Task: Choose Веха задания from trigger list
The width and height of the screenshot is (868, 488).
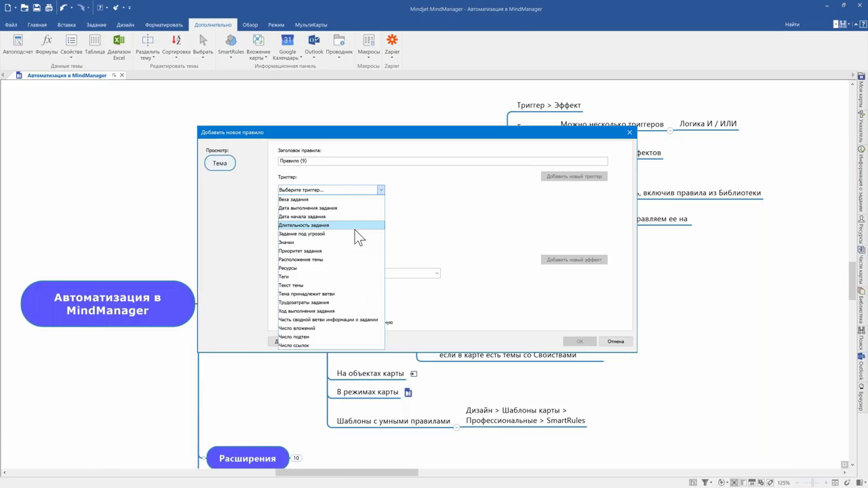Action: coord(331,199)
